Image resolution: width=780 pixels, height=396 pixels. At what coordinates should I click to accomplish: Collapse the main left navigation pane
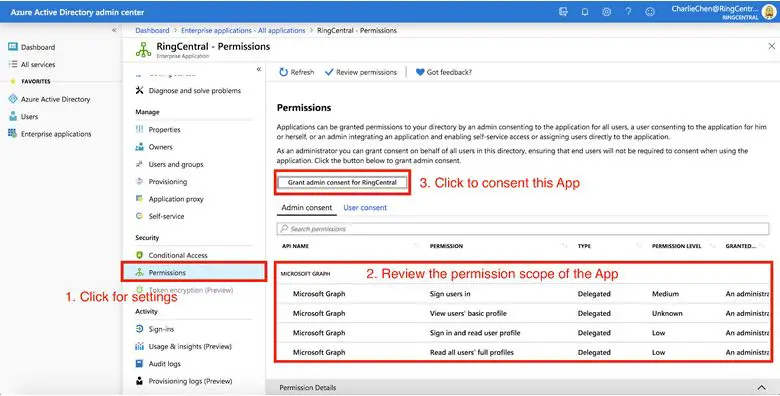pos(114,30)
